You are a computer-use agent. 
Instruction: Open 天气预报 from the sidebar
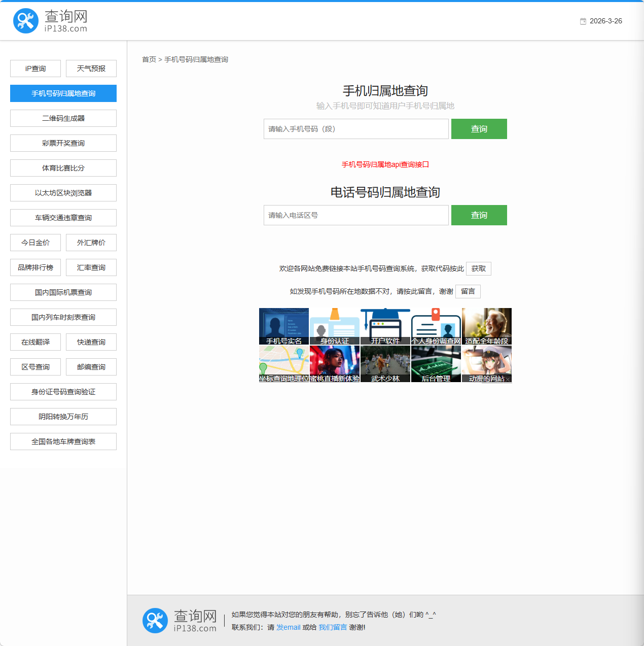pos(91,68)
